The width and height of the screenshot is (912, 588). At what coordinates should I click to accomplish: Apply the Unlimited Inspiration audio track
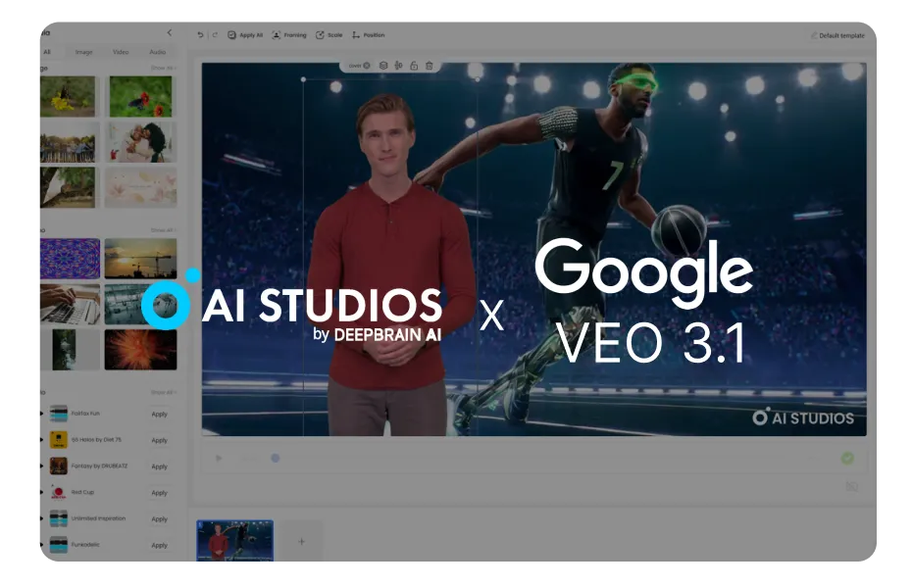[x=160, y=518]
